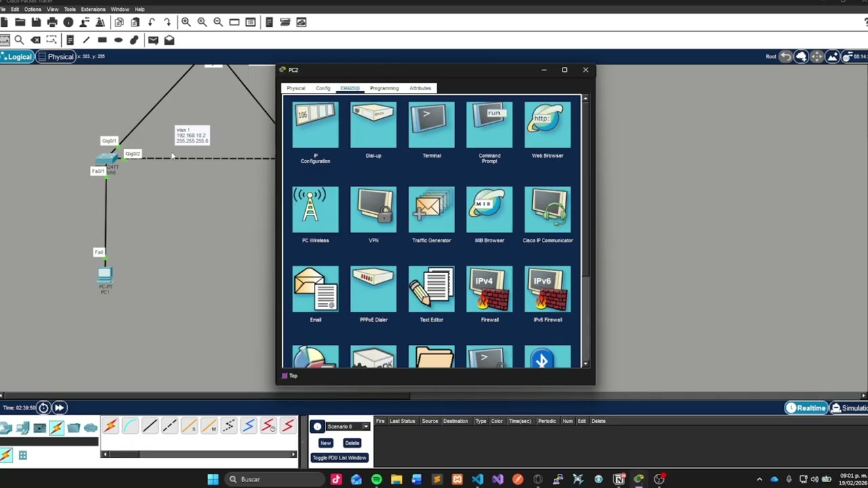Click Zoom In on main toolbar
The width and height of the screenshot is (868, 488).
(186, 22)
